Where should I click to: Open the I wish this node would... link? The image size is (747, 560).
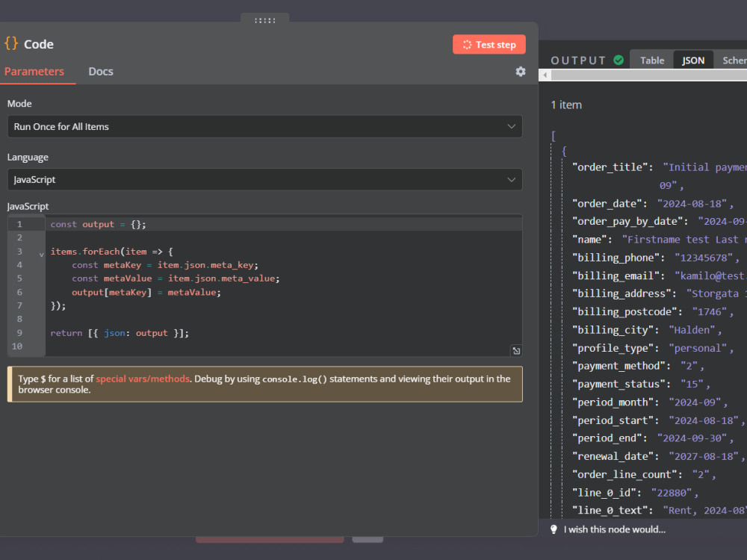(x=615, y=529)
